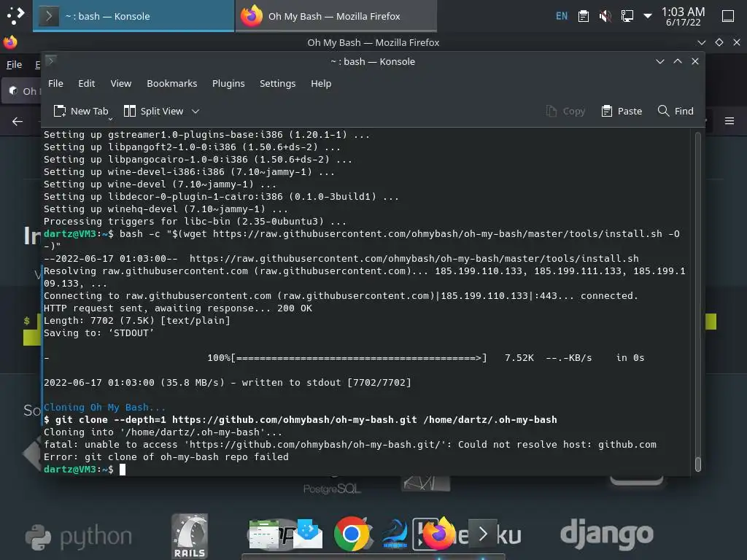Click the 'Setting up gstreamer1.0-plugins-base' line
Screen dimensions: 747x560
(x=206, y=135)
